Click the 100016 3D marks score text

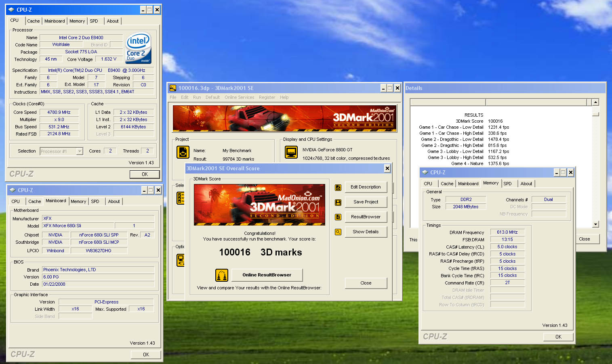pos(261,253)
